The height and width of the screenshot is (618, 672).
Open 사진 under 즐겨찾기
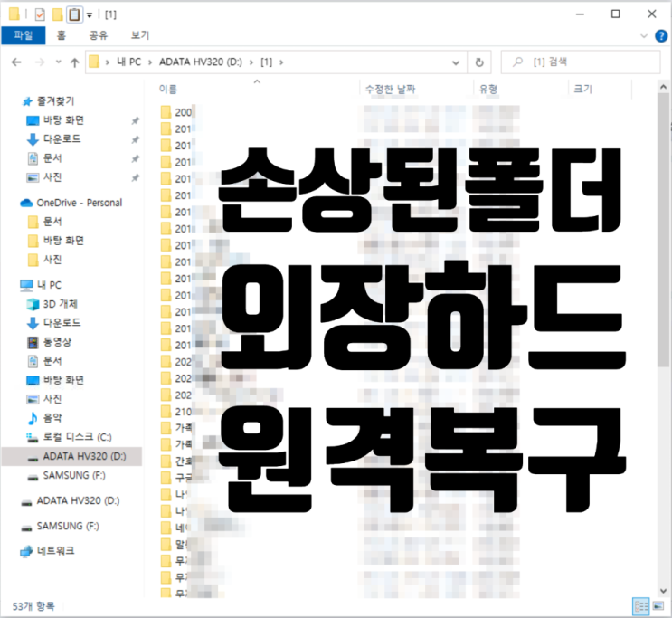[52, 177]
